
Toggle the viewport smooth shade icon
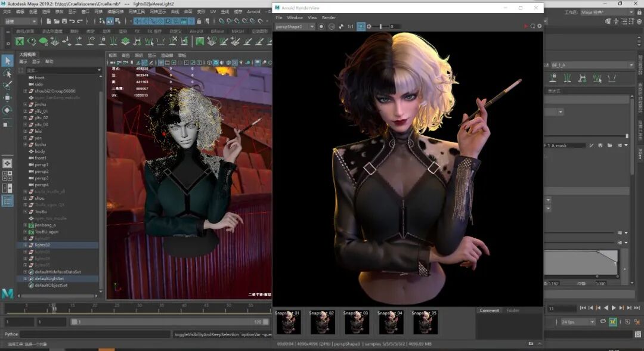216,63
